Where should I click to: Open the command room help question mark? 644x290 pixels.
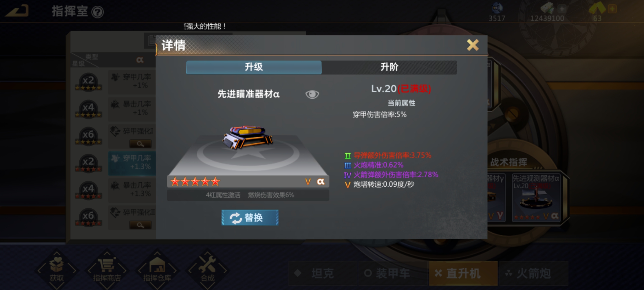pos(97,12)
